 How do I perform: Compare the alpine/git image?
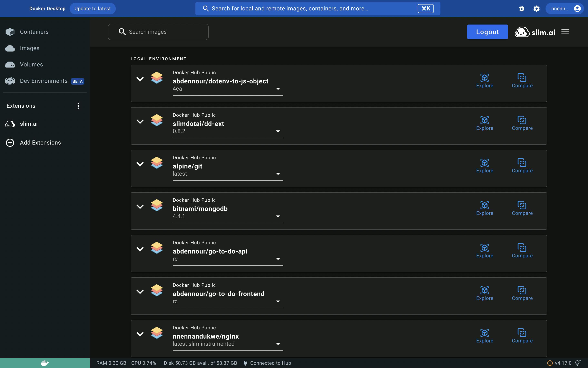point(522,166)
